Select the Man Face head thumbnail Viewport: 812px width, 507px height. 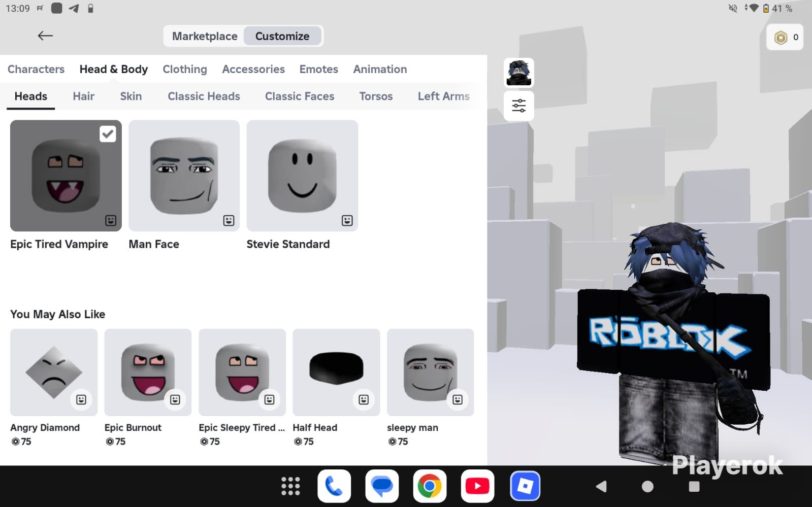coord(184,176)
